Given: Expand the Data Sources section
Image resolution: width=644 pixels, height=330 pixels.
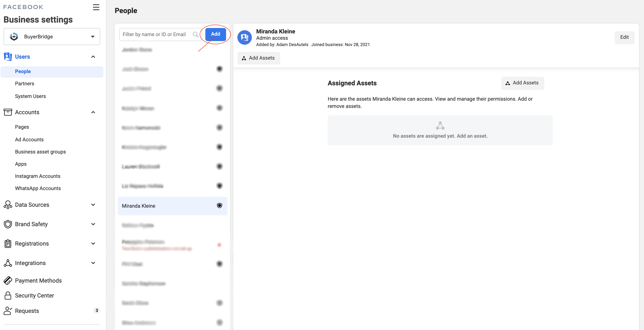Looking at the screenshot, I should [x=93, y=205].
